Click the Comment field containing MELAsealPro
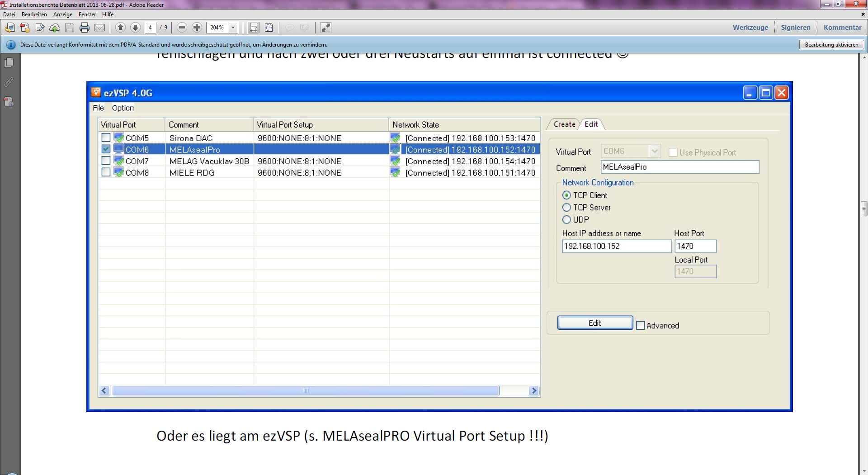The width and height of the screenshot is (868, 475). point(680,167)
